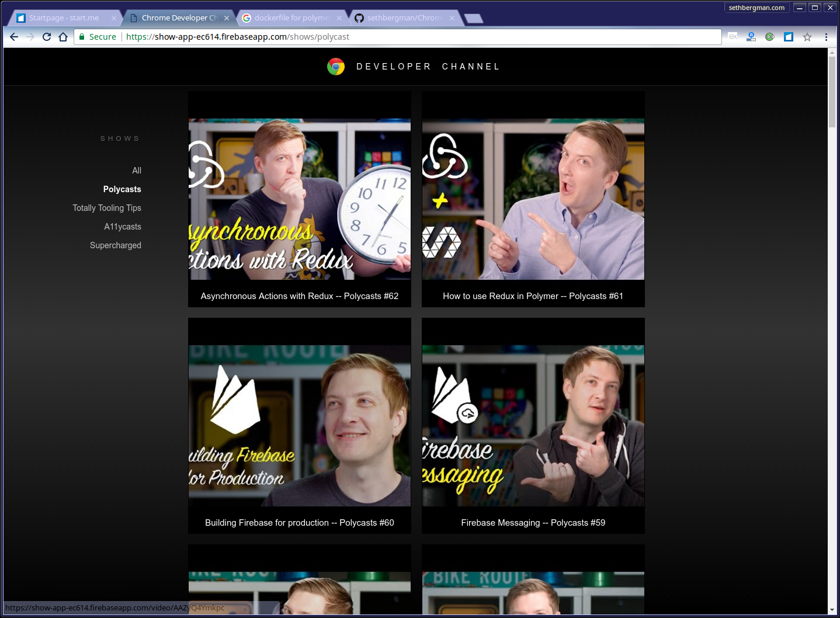
Task: Click the scrollbar up arrow
Action: (832, 53)
